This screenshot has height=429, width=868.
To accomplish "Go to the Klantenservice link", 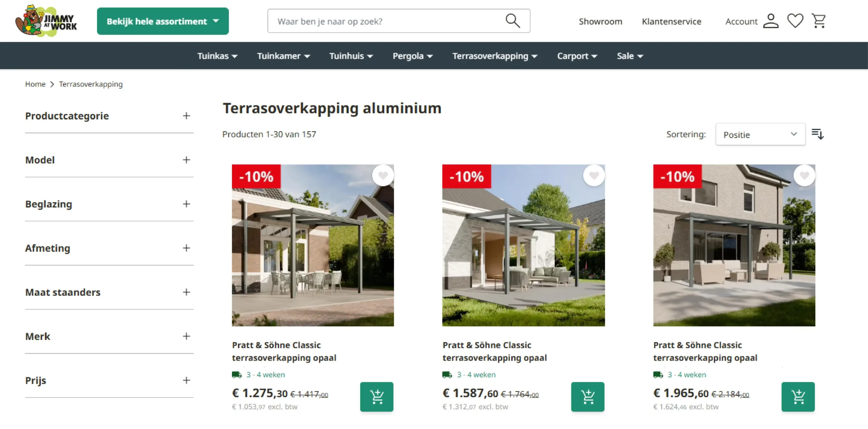I will [x=671, y=21].
